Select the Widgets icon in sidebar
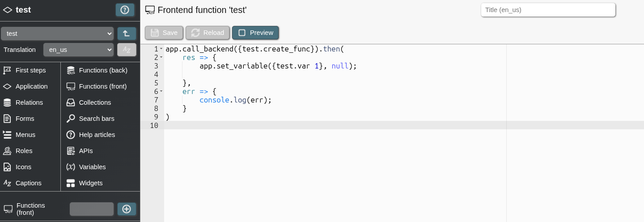This screenshot has height=222, width=644. [x=71, y=183]
